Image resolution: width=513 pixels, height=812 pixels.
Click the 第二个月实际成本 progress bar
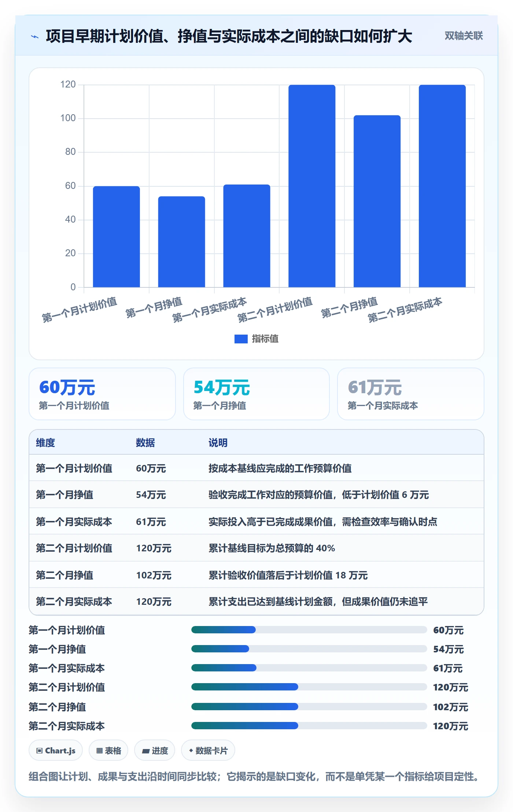309,726
